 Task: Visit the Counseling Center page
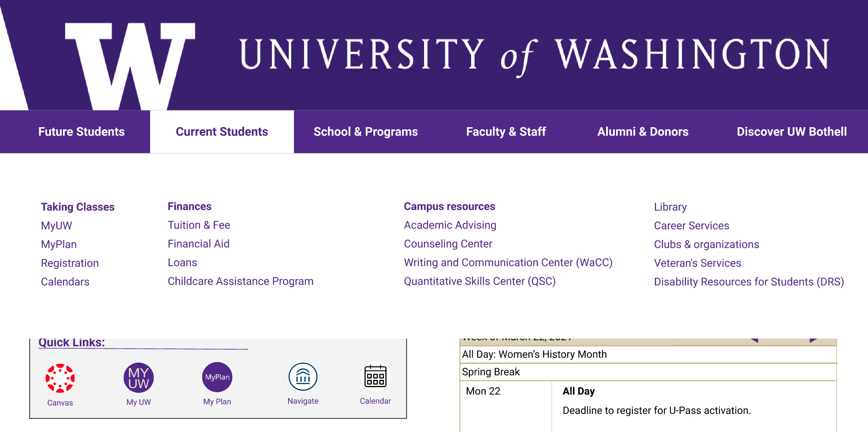[x=448, y=244]
